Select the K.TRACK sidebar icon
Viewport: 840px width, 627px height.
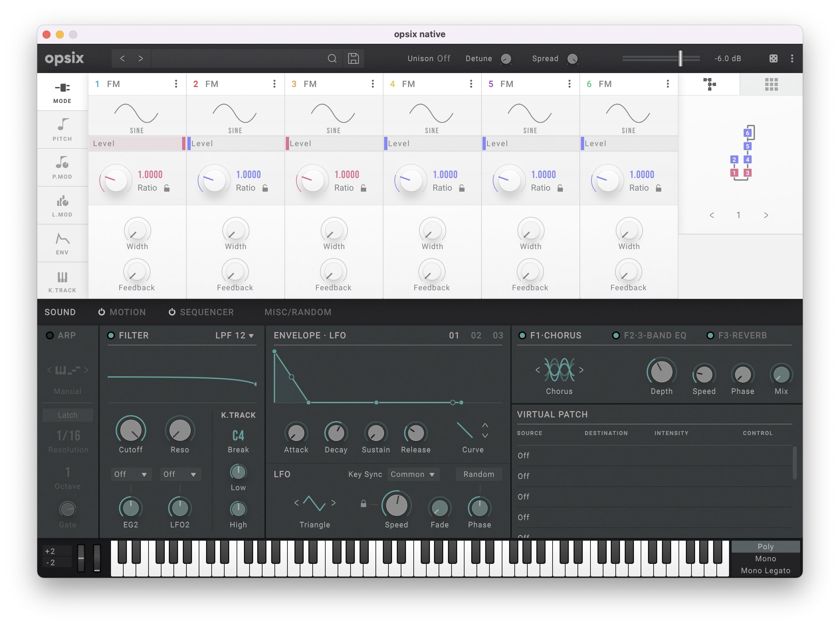coord(62,281)
